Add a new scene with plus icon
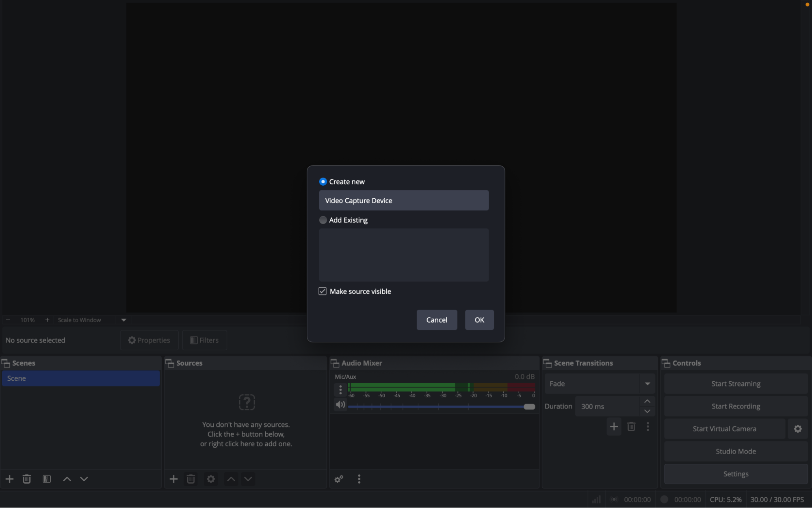The height and width of the screenshot is (508, 812). pyautogui.click(x=9, y=479)
